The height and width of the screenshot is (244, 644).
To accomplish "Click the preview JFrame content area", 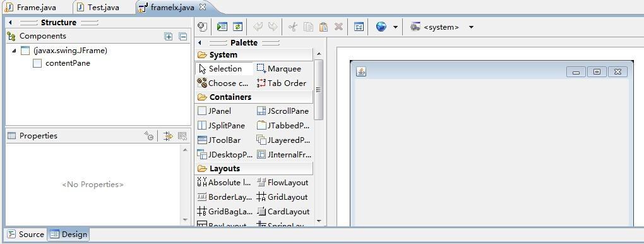I will point(492,152).
